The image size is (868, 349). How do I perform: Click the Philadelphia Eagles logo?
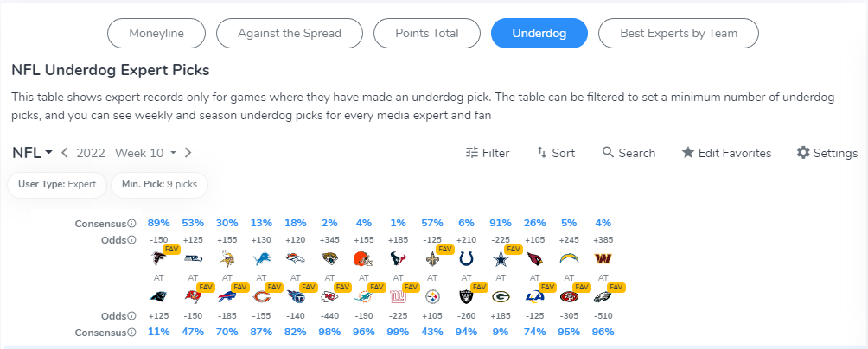click(x=603, y=295)
